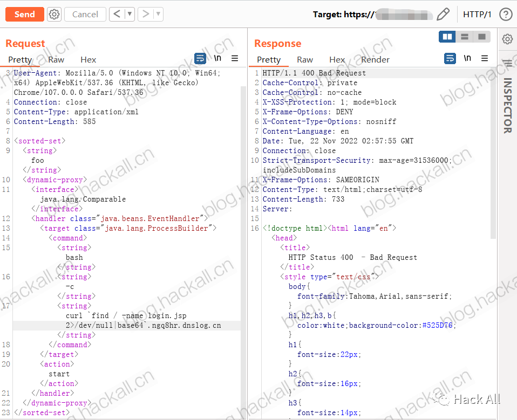Open the Response panel hamburger menu
This screenshot has height=420, width=517.
(x=485, y=58)
